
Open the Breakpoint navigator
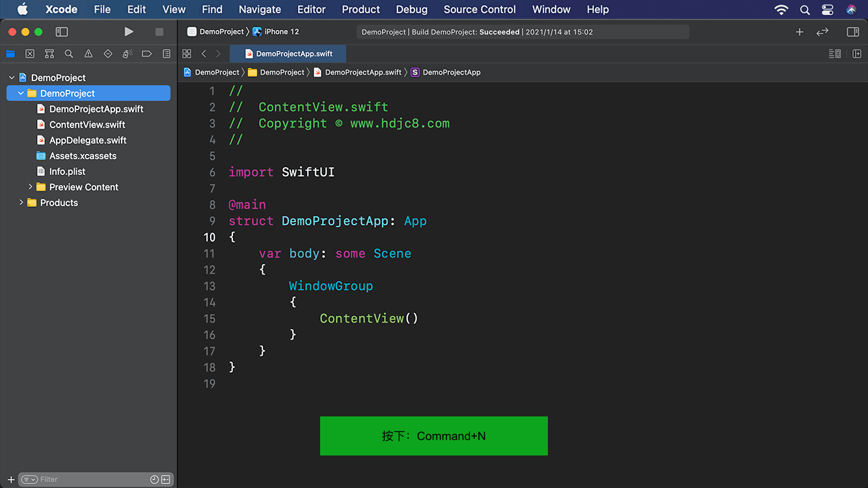point(147,54)
